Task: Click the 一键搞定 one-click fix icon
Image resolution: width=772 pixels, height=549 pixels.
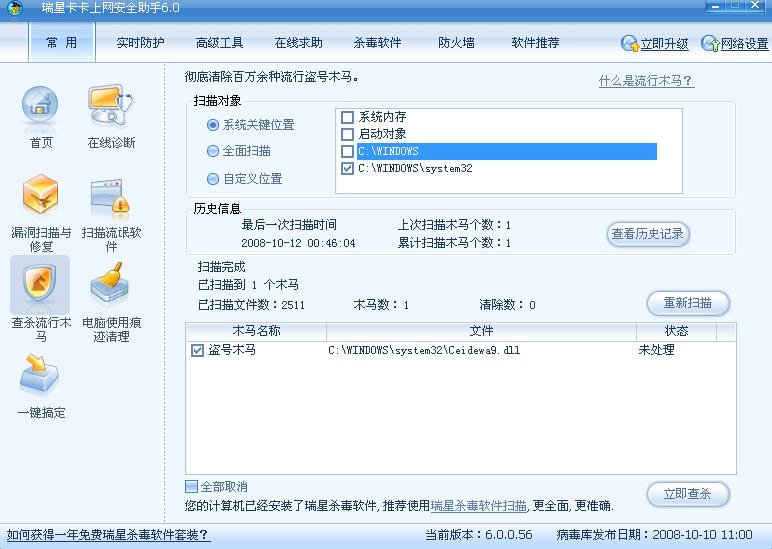Action: [x=40, y=375]
